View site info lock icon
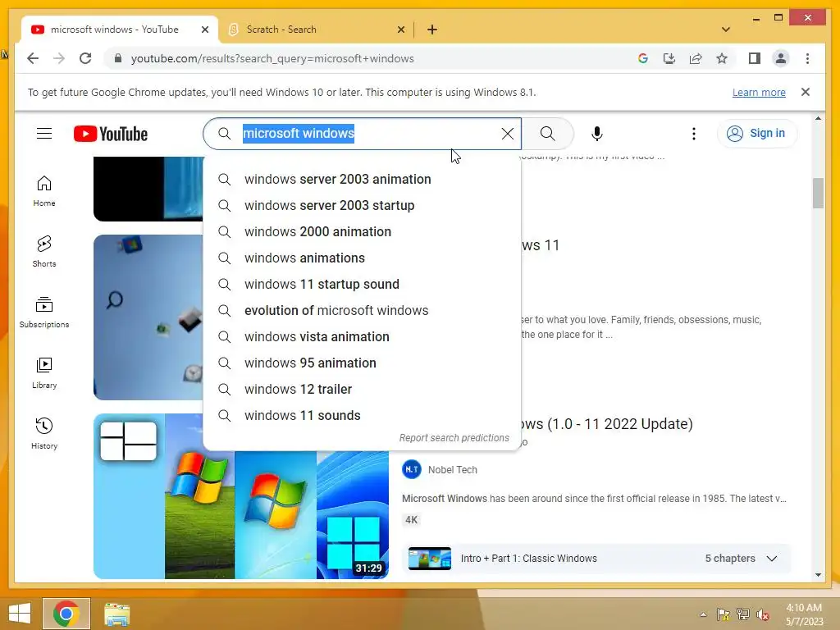The height and width of the screenshot is (630, 840). pos(118,58)
